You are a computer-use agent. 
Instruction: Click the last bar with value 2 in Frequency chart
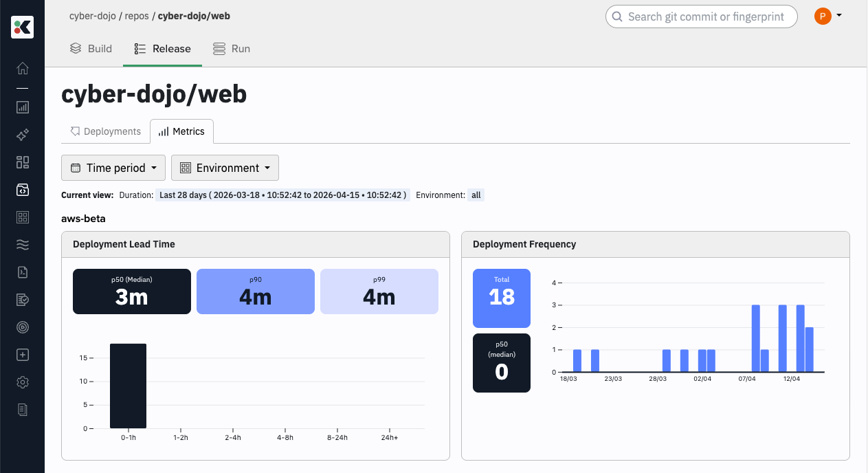tap(810, 350)
